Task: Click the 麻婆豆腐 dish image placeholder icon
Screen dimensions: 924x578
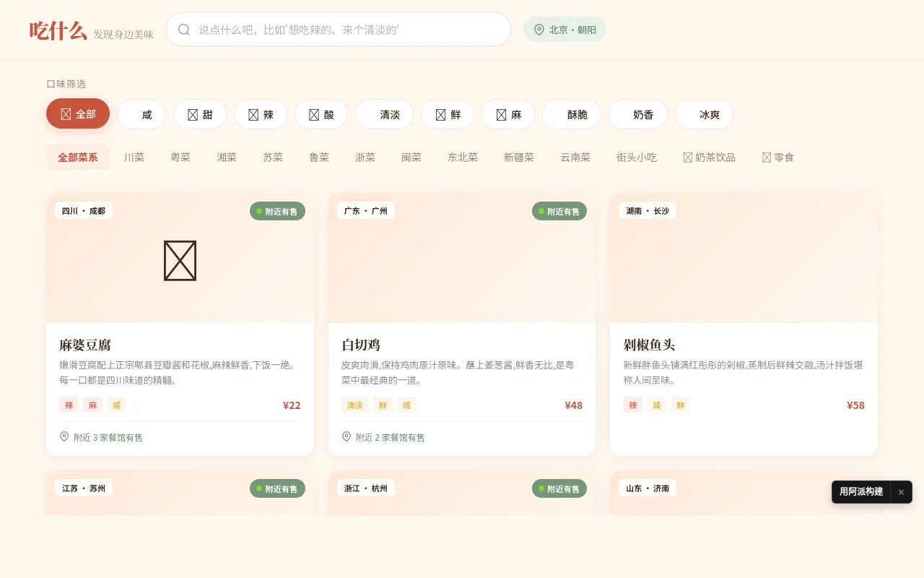Action: click(x=180, y=261)
